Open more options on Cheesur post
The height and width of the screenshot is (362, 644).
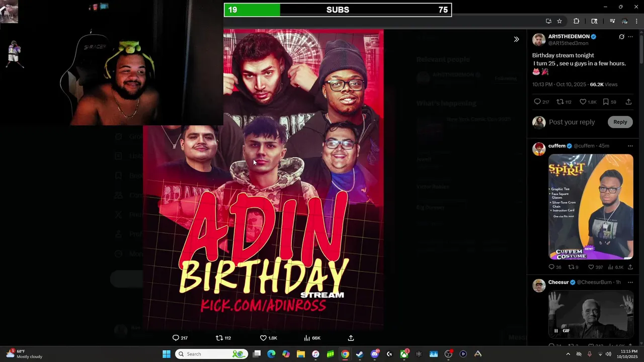coord(630,283)
